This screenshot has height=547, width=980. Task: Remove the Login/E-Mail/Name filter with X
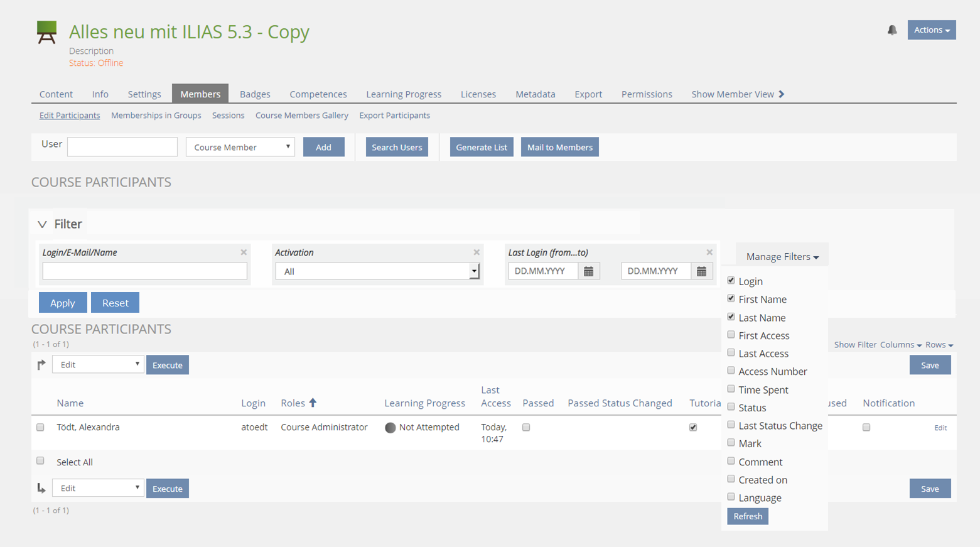244,252
